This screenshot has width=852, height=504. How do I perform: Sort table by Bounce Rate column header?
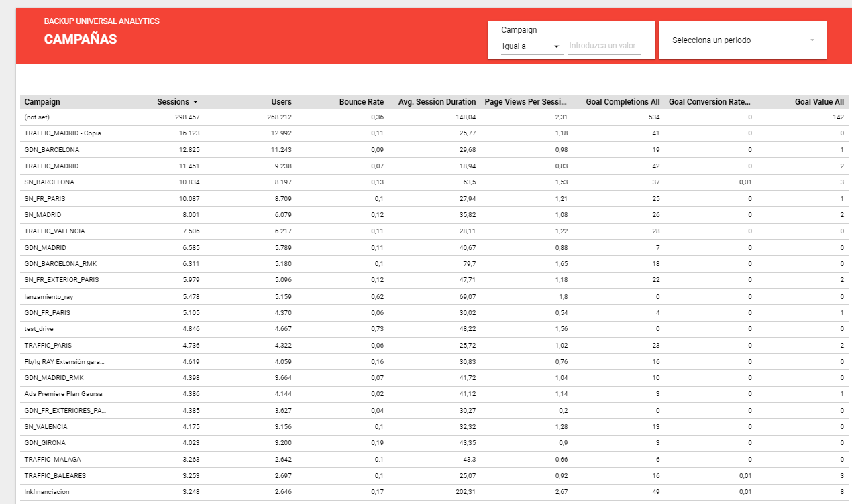(361, 102)
